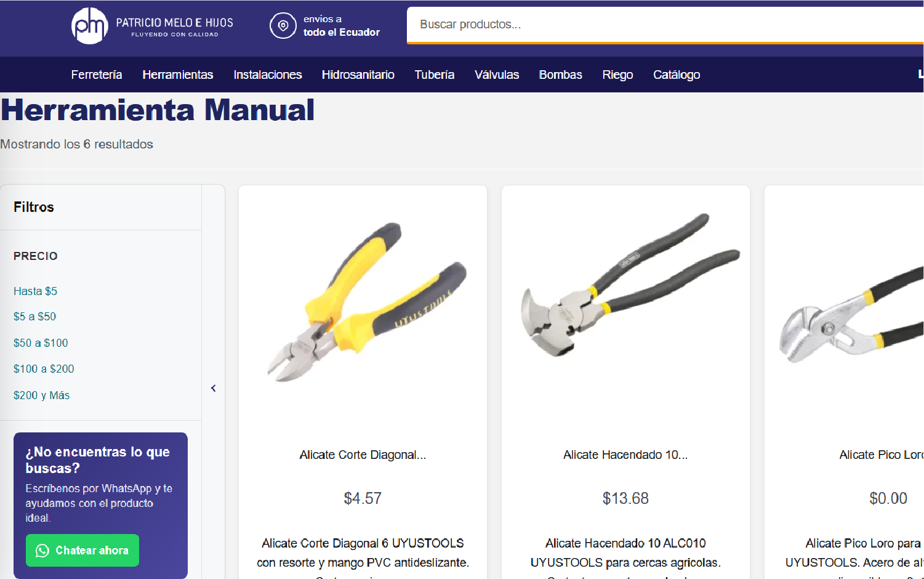This screenshot has width=924, height=579.
Task: Click the location pin shipping icon
Action: [283, 26]
